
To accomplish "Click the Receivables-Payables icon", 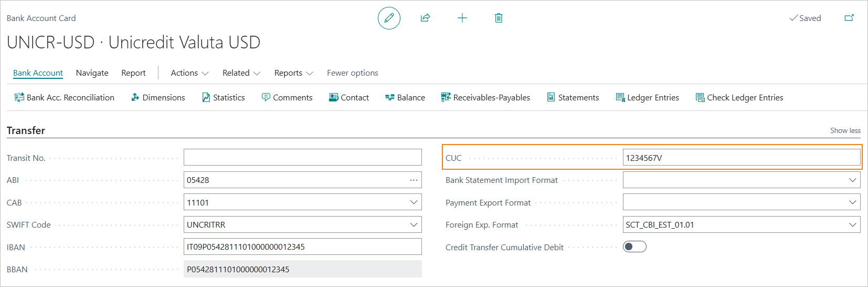I will point(446,97).
